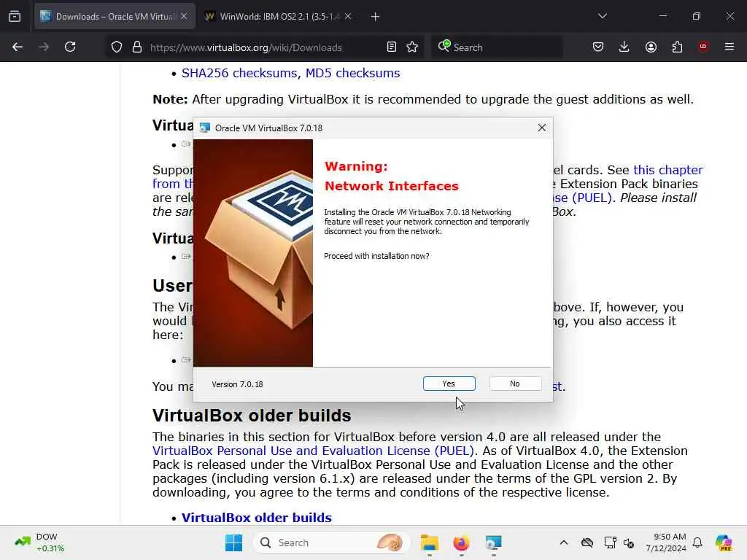
Task: Launch Copilot from the taskbar
Action: pyautogui.click(x=724, y=542)
